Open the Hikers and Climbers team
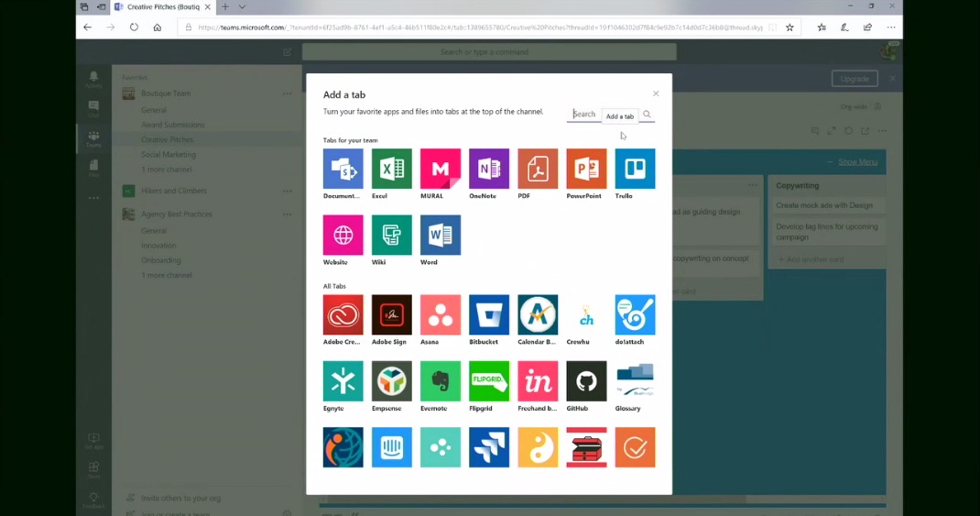The width and height of the screenshot is (980, 516). 174,191
